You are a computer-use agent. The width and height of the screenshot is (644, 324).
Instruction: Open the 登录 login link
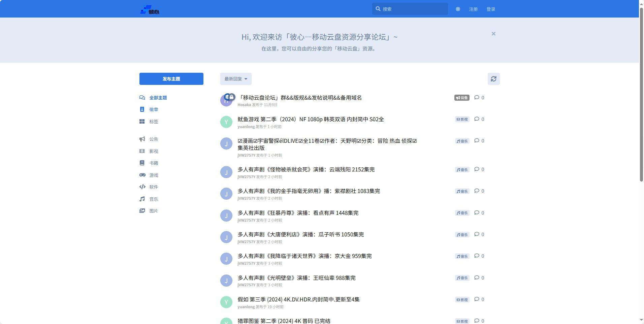pos(490,9)
